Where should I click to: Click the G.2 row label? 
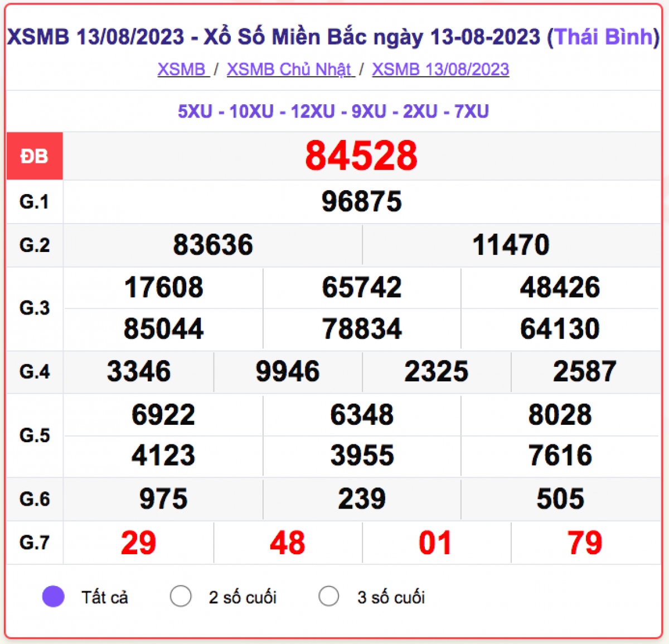pos(35,245)
